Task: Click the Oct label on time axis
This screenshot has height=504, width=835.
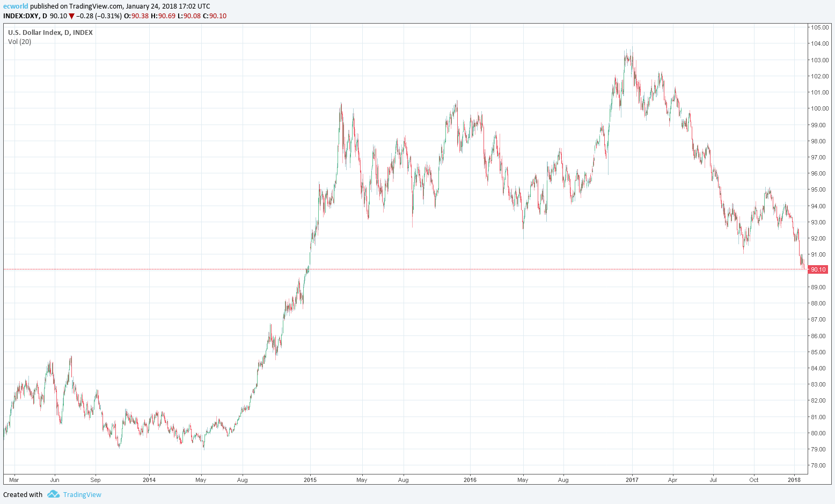Action: point(754,480)
